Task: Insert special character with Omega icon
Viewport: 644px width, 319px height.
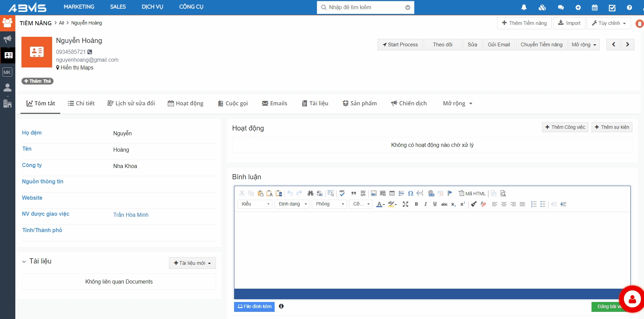Action: [x=411, y=194]
